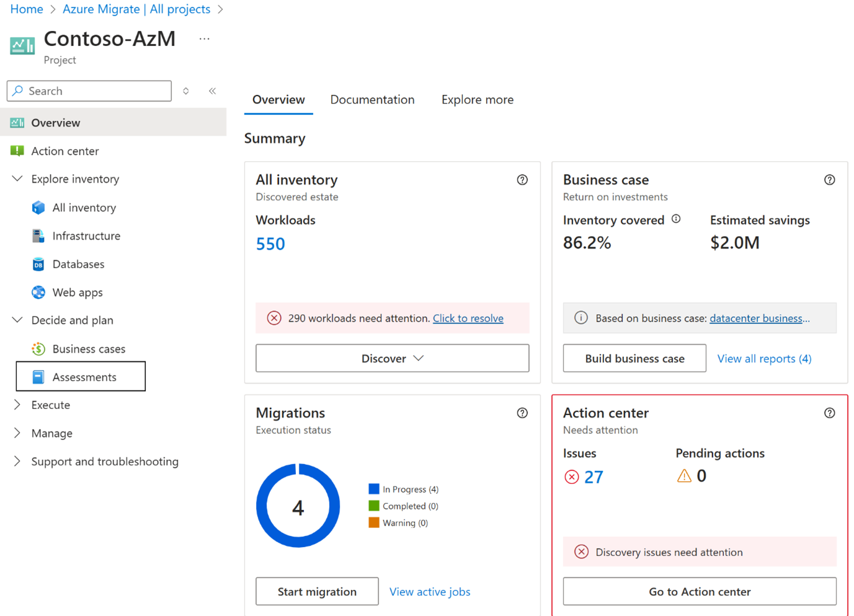This screenshot has height=616, width=854.
Task: Open the Discover dropdown button
Action: point(392,358)
